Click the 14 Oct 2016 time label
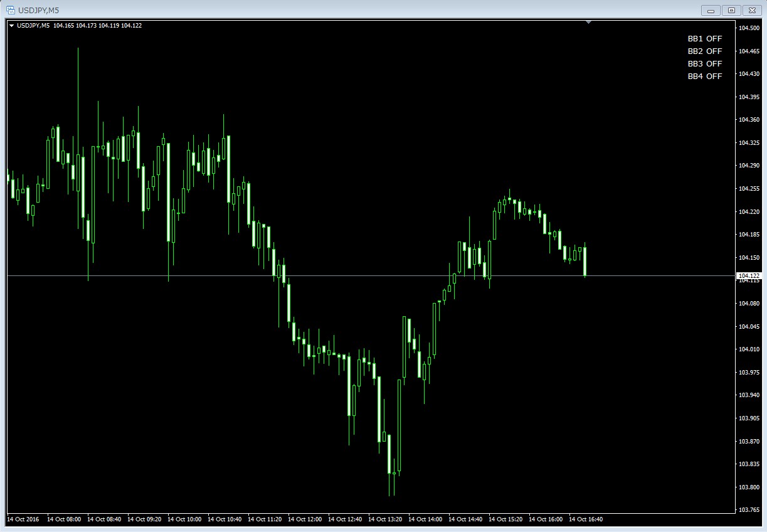 (x=23, y=519)
